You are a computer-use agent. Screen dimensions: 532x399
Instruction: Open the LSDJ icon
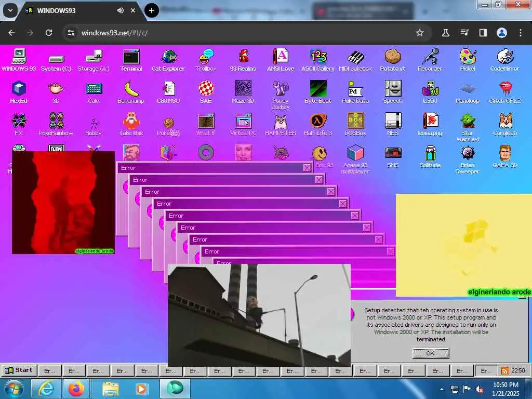430,92
